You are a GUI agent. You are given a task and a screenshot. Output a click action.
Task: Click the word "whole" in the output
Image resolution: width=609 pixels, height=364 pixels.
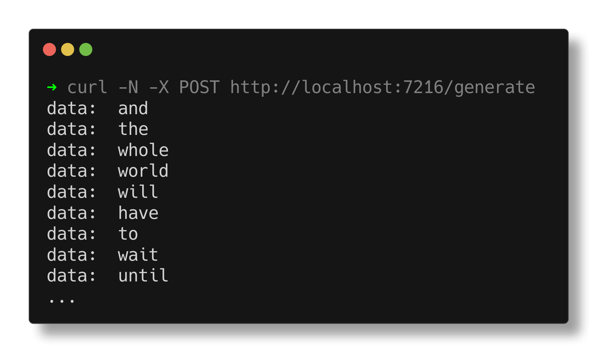(x=143, y=150)
